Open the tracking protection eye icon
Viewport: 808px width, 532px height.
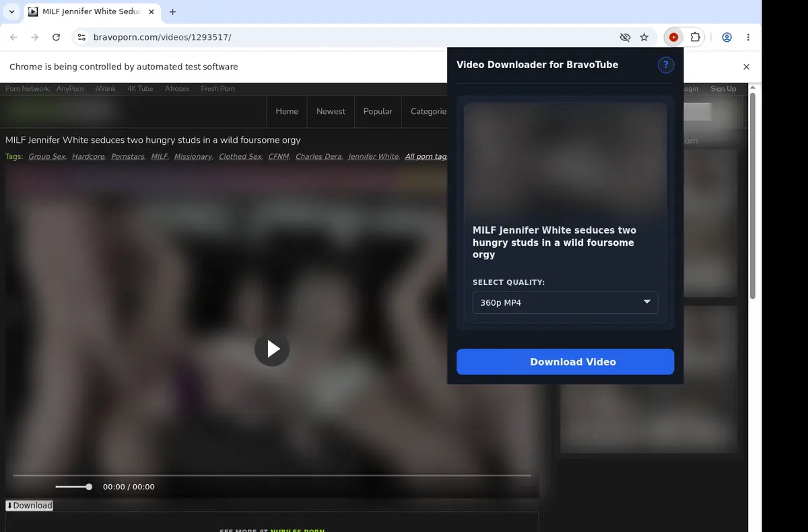pyautogui.click(x=625, y=37)
